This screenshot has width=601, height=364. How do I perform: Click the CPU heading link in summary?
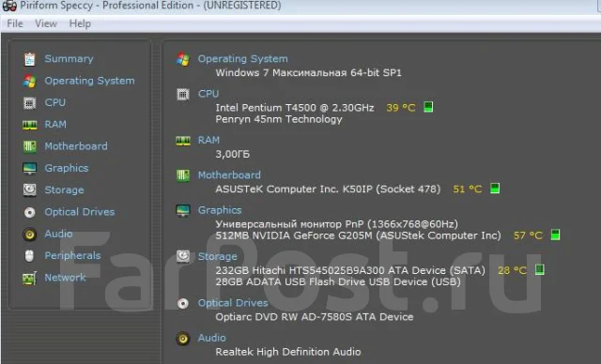pyautogui.click(x=208, y=94)
